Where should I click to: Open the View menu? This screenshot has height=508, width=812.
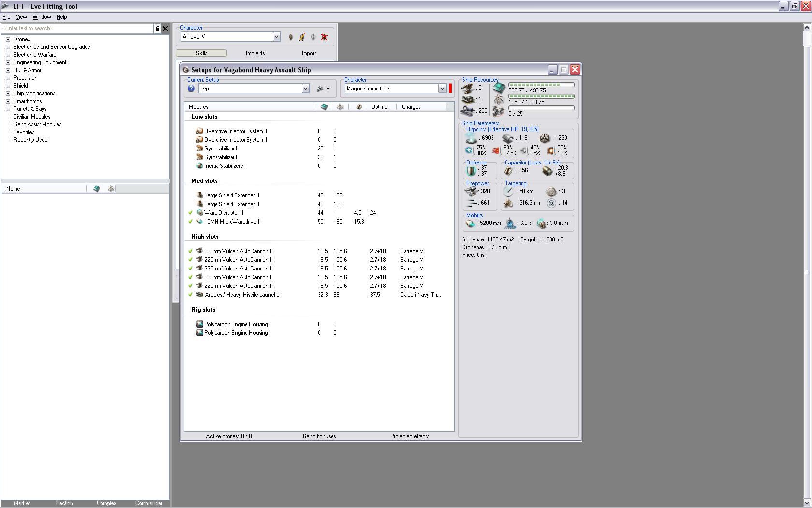click(x=21, y=17)
